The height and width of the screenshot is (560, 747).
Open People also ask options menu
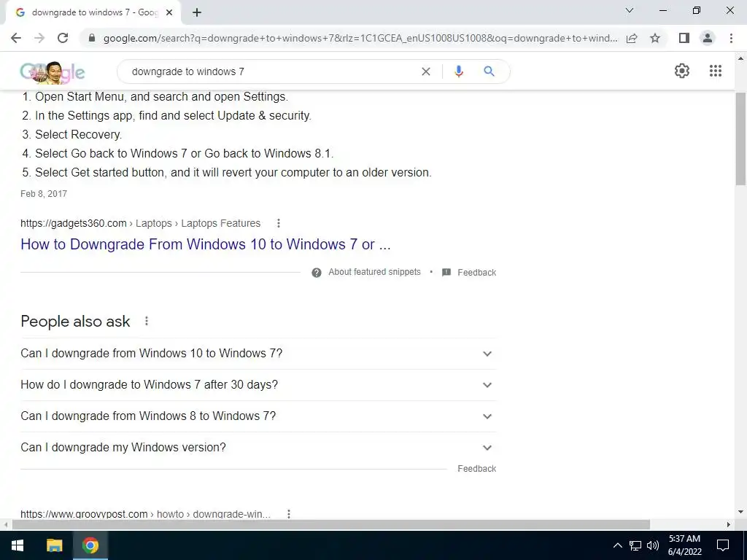pos(146,321)
